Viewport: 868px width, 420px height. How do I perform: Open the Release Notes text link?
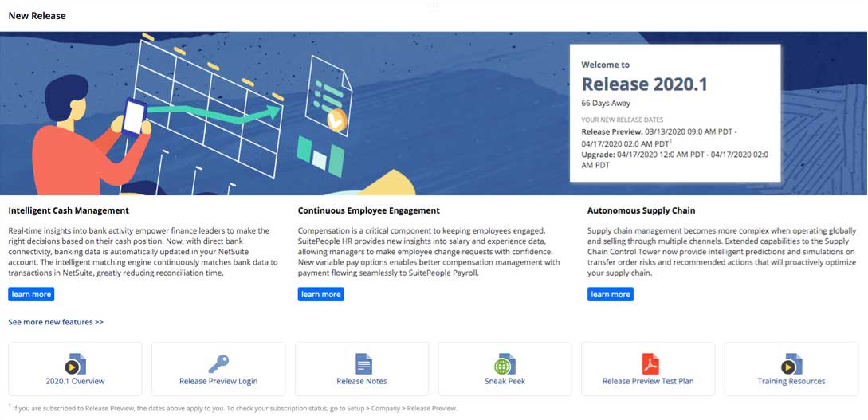tap(362, 381)
